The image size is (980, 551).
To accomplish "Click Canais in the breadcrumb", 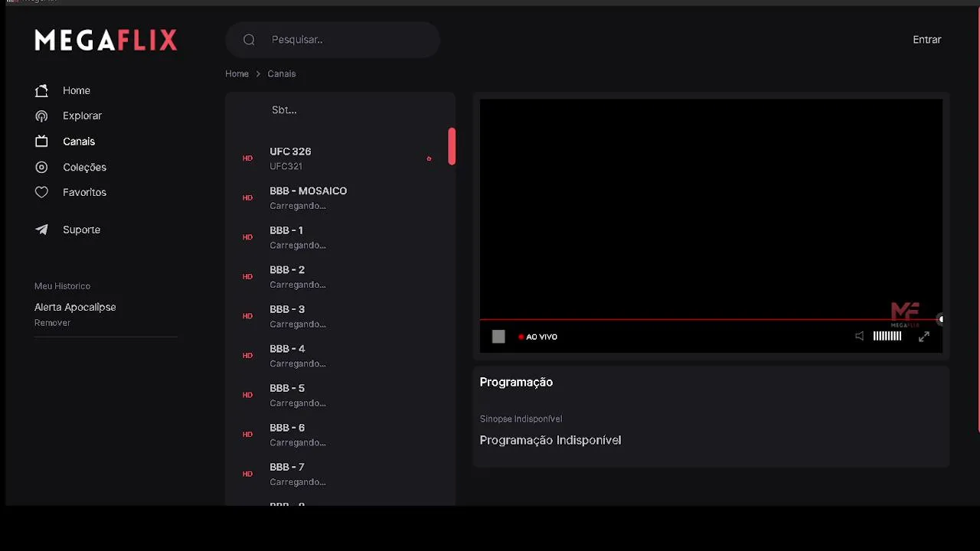I will [282, 73].
